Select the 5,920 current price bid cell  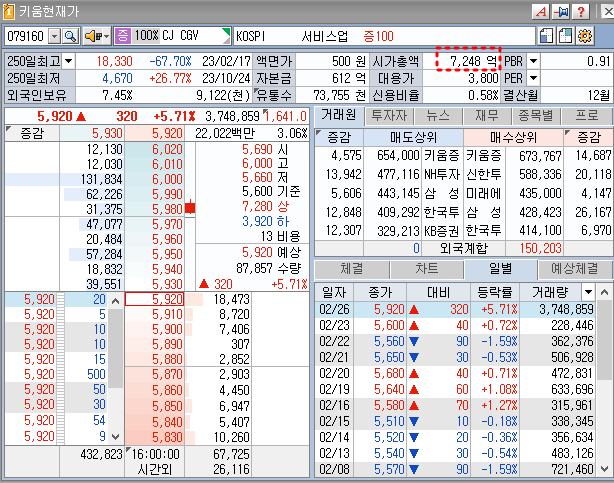pos(155,299)
